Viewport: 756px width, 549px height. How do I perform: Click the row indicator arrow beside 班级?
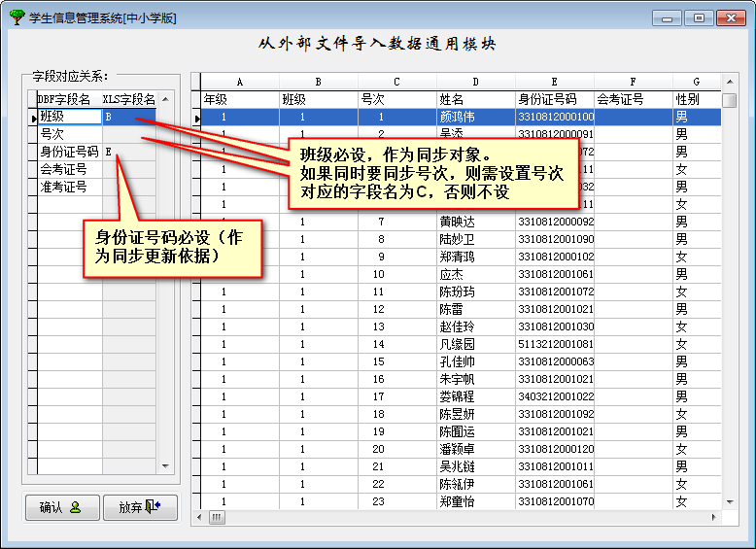point(31,118)
